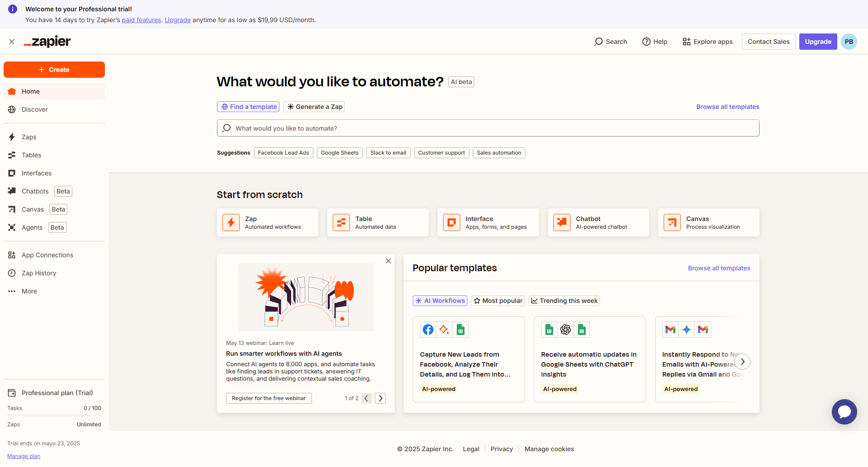Open Canvas in sidebar

point(54,209)
